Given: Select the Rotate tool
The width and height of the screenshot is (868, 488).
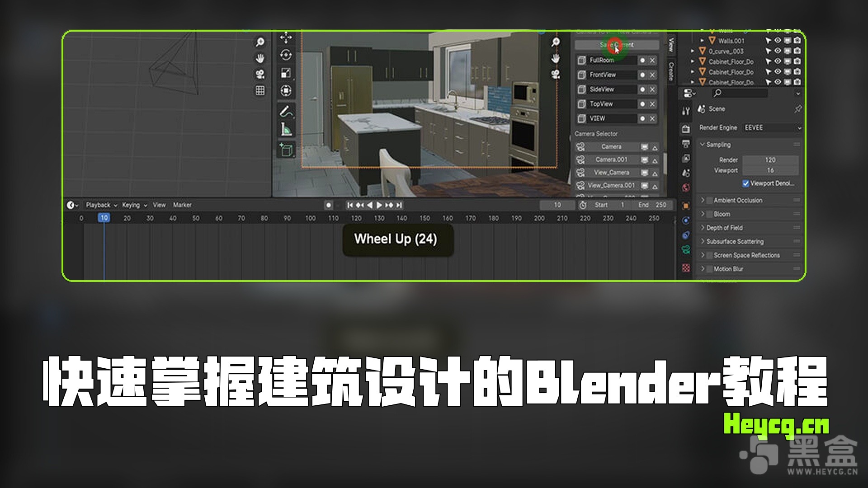Looking at the screenshot, I should click(286, 55).
